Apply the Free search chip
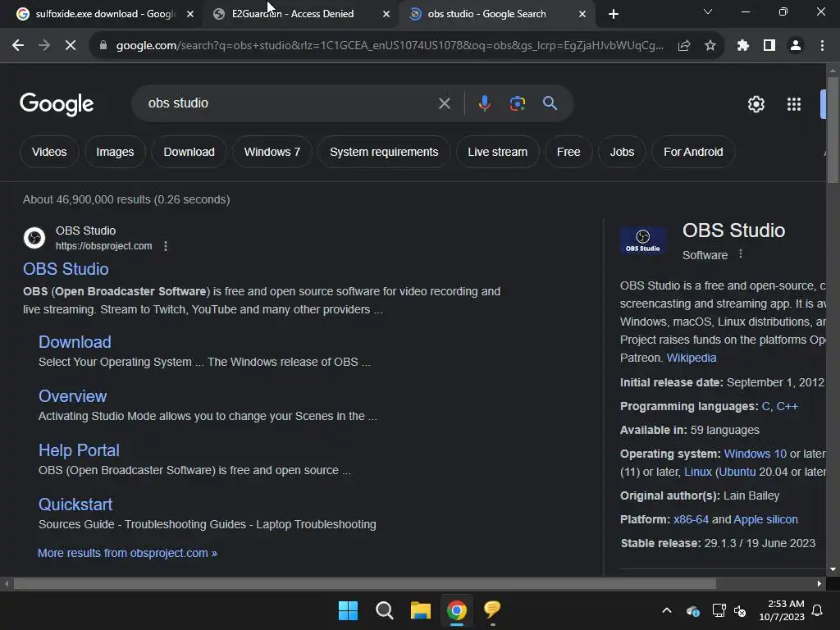The height and width of the screenshot is (630, 840). 568,152
